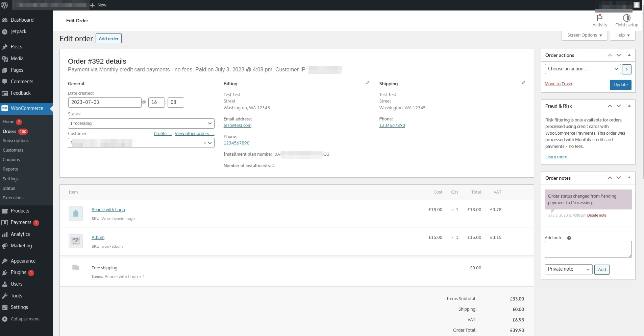Edit billing address with pencil icon
644x336 pixels.
point(368,83)
